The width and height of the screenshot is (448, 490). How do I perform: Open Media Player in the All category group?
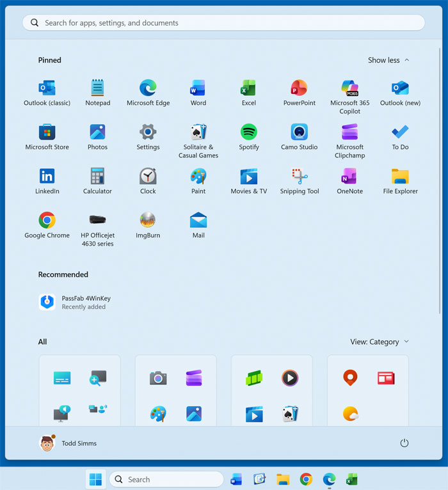[x=290, y=378]
